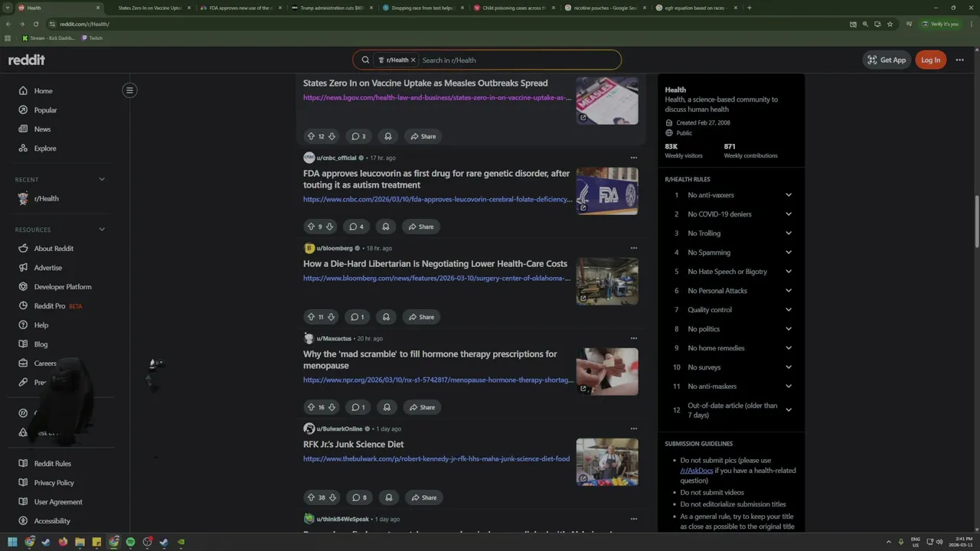Give award to hormone therapy menopause post
Screen dimensions: 980x551
[x=387, y=407]
